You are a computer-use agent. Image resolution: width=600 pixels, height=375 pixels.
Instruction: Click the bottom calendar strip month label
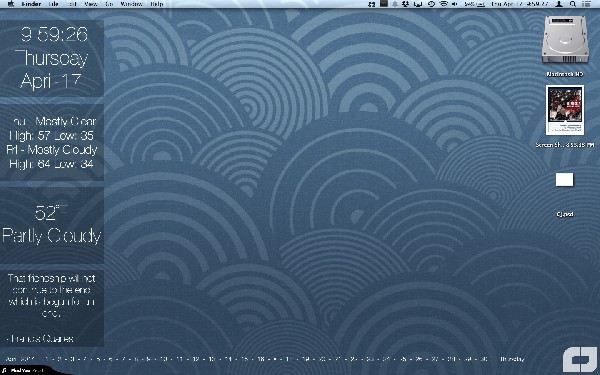20,359
